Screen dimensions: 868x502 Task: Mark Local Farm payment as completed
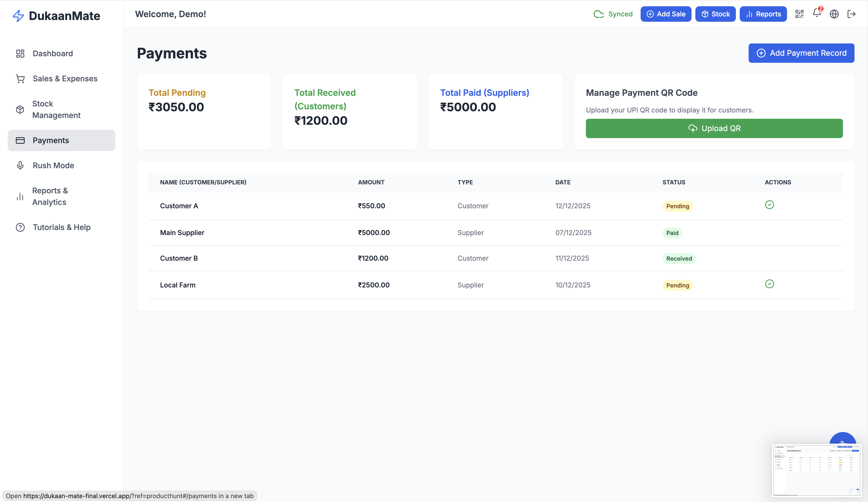(x=769, y=284)
